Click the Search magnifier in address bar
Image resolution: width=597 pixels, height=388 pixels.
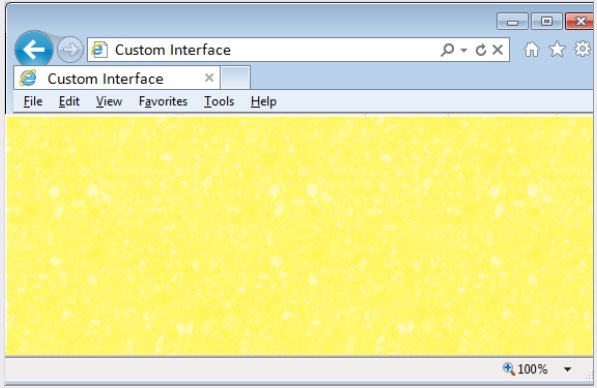(x=447, y=50)
